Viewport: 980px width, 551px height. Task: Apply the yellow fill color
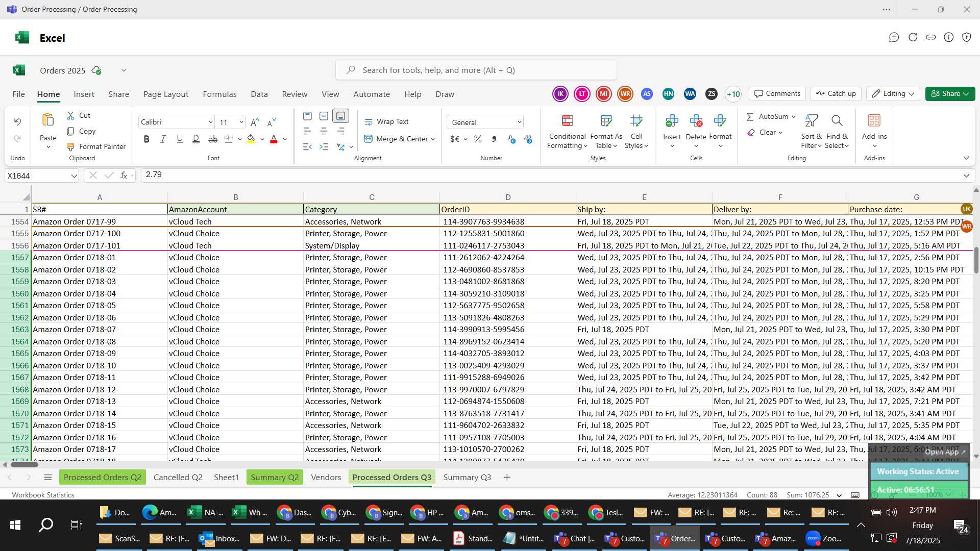click(x=251, y=139)
